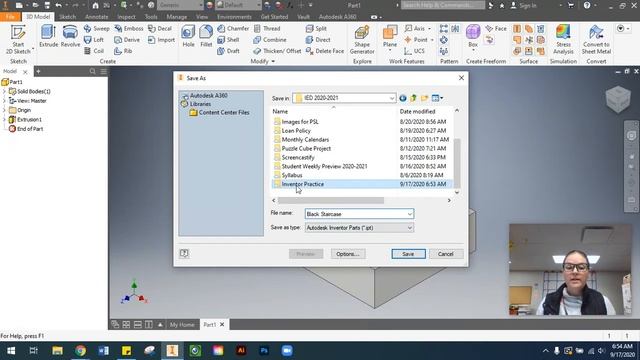
Task: Select the Extrude tool
Action: [49, 36]
